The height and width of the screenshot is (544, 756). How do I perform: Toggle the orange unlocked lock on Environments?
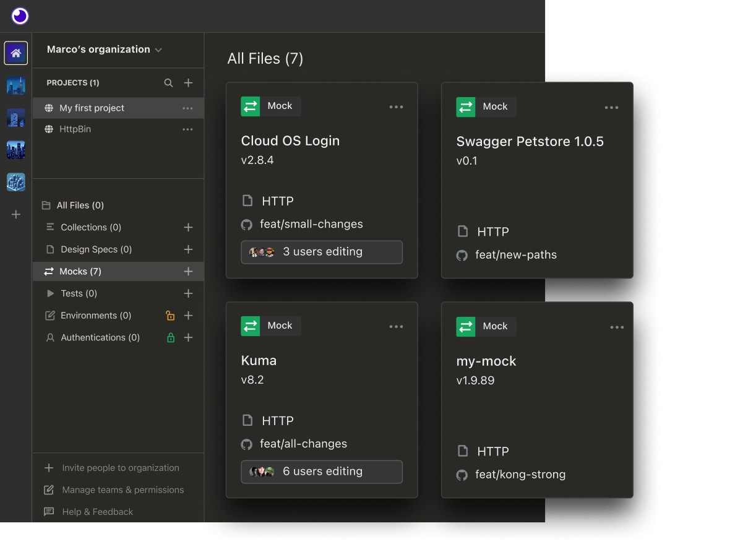click(170, 316)
